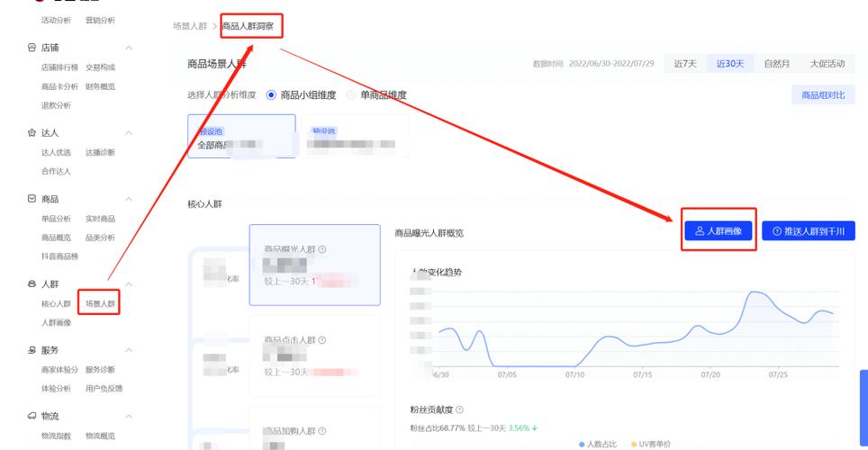868x450 pixels.
Task: Open 商家体验分 in sidebar
Action: click(x=59, y=369)
